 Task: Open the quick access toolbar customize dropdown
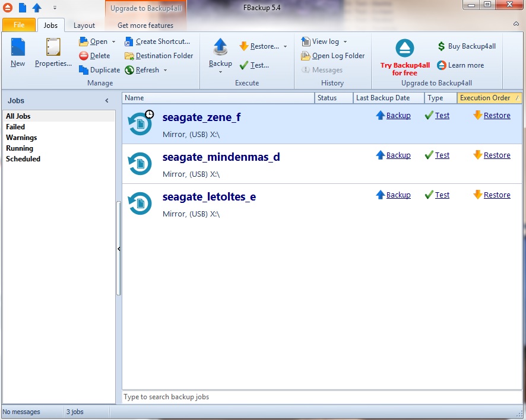coord(55,7)
